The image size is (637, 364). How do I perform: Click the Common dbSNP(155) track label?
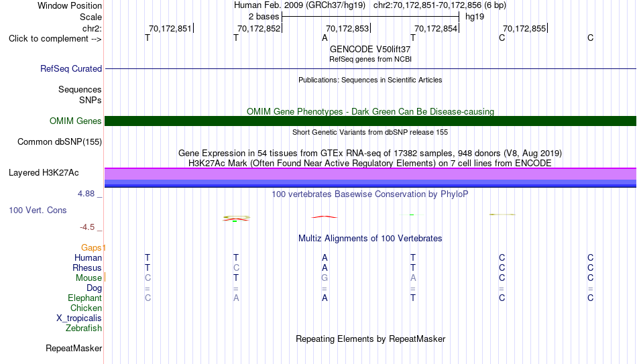coord(59,142)
